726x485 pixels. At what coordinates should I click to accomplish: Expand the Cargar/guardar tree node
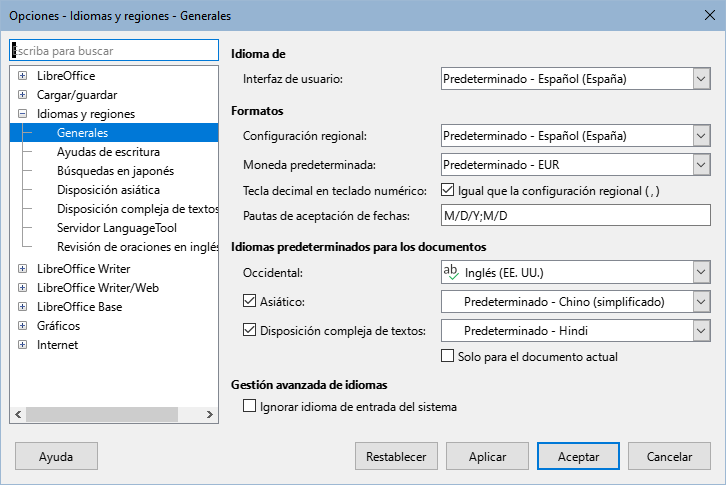click(x=22, y=94)
